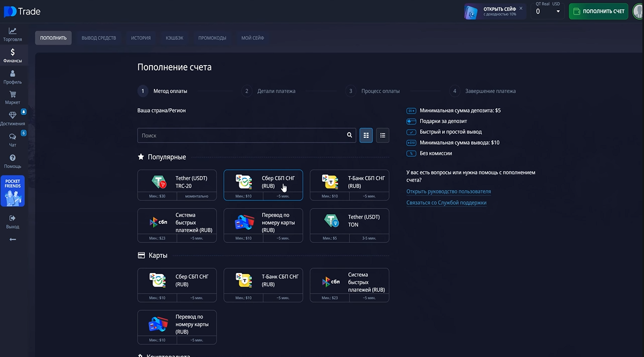Image resolution: width=644 pixels, height=357 pixels.
Task: Select Сбер СБП СНГ under Карты
Action: [x=177, y=285]
